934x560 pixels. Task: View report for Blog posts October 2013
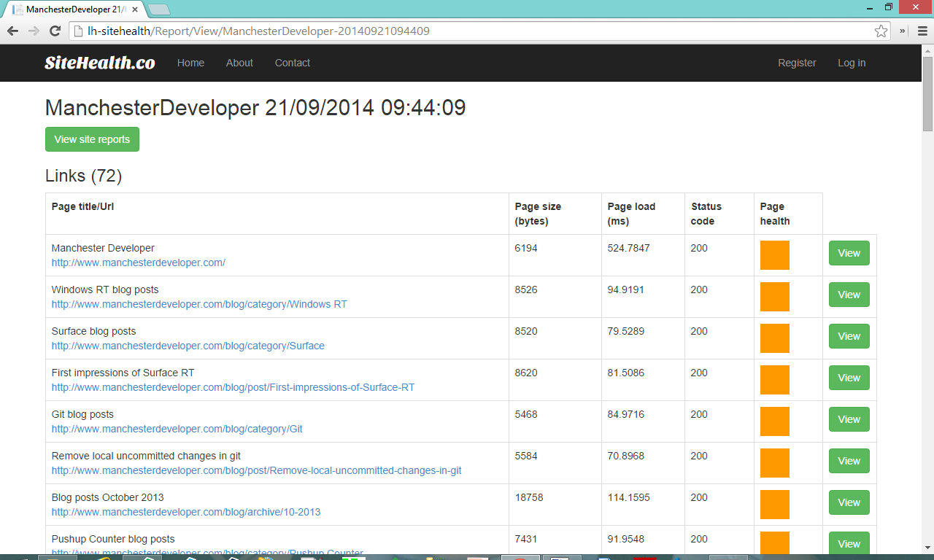(849, 502)
